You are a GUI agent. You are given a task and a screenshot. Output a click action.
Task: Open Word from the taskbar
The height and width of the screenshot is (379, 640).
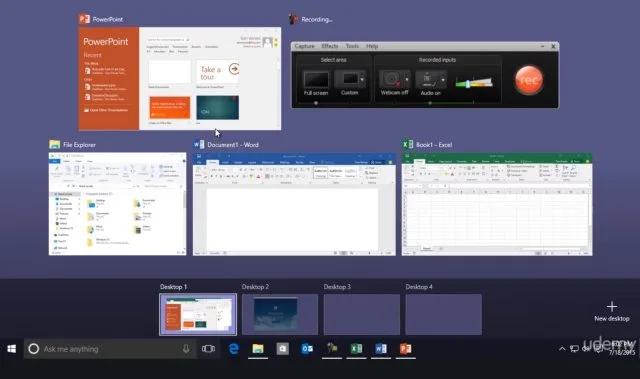pyautogui.click(x=381, y=349)
